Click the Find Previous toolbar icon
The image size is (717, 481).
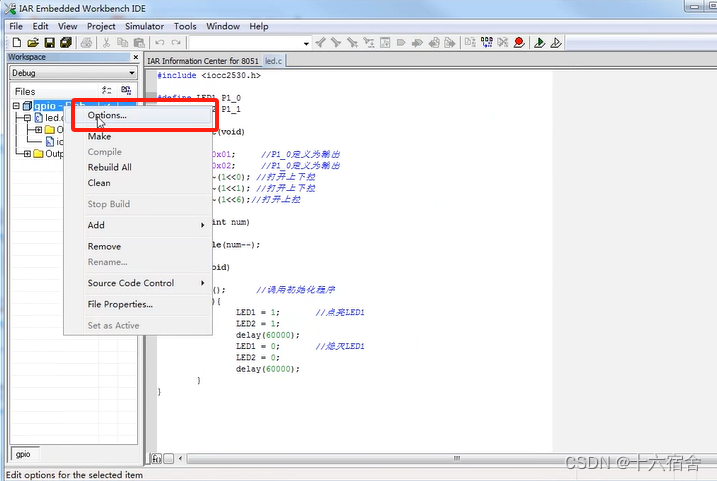coord(321,43)
